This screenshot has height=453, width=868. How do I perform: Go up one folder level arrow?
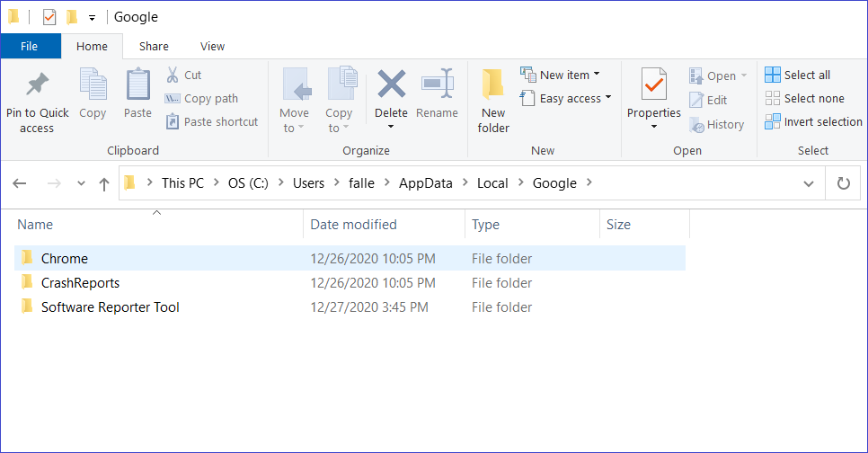tap(104, 184)
